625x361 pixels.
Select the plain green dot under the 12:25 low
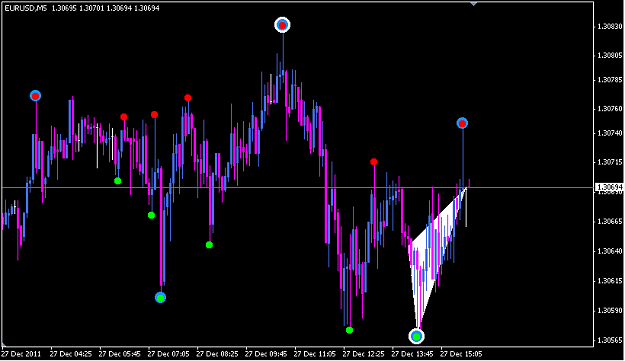(350, 330)
